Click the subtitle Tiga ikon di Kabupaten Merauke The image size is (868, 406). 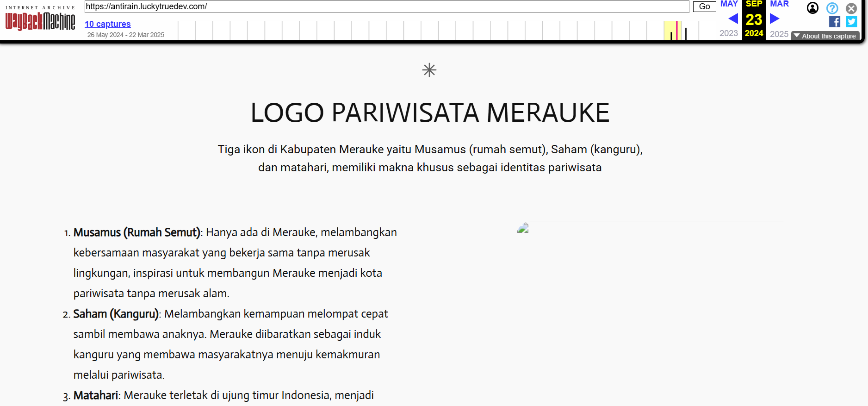click(x=430, y=158)
